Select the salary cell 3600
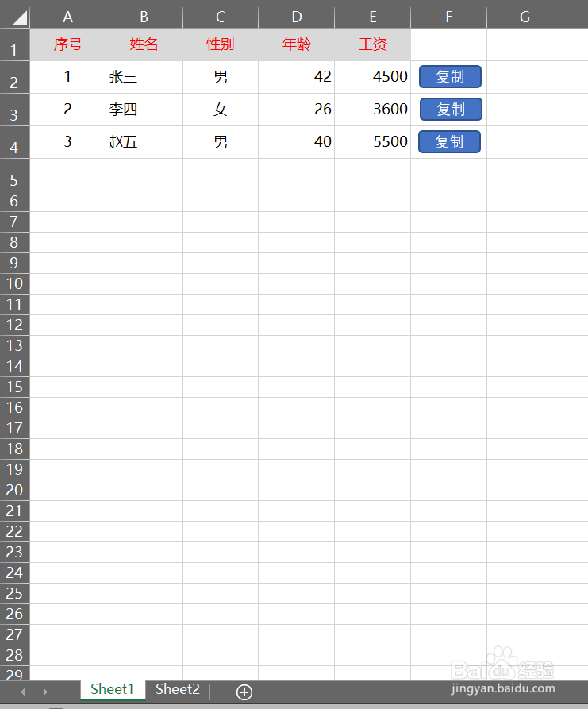This screenshot has height=709, width=588. [373, 110]
